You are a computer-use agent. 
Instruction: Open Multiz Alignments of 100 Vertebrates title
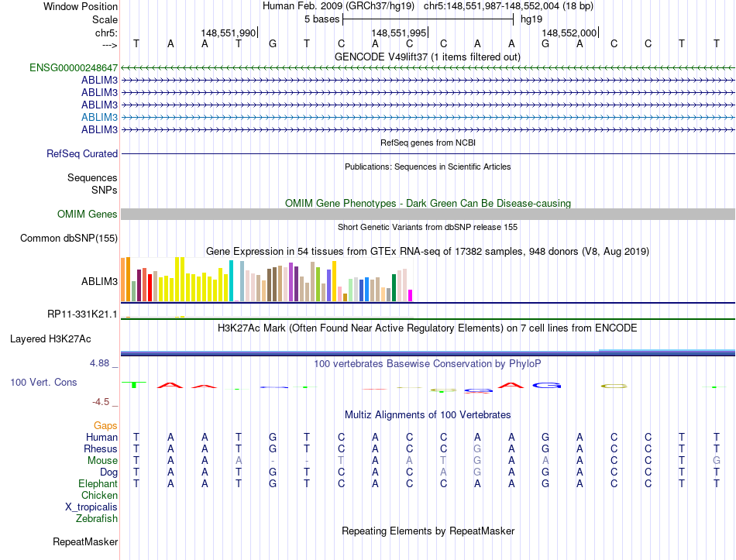pyautogui.click(x=428, y=415)
